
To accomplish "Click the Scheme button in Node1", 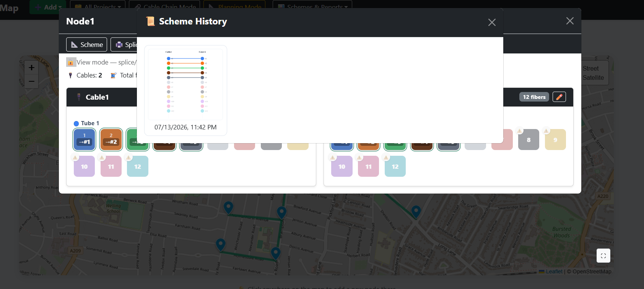I will coord(87,44).
